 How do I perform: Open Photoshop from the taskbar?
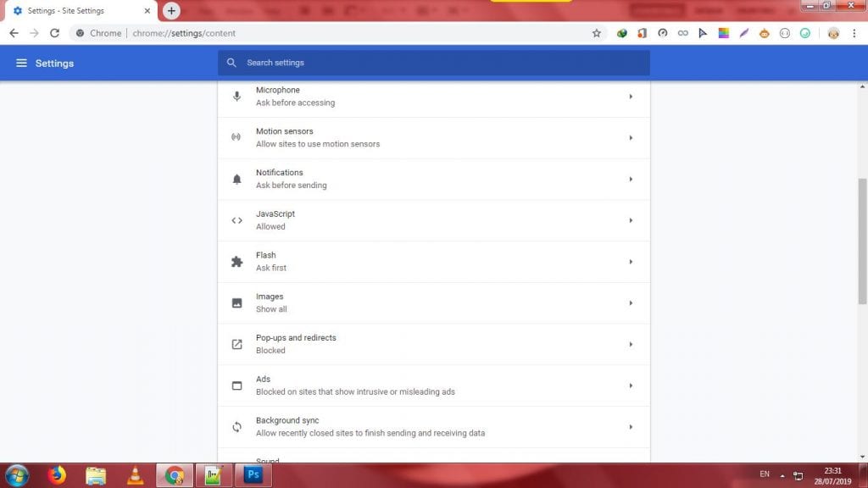253,475
